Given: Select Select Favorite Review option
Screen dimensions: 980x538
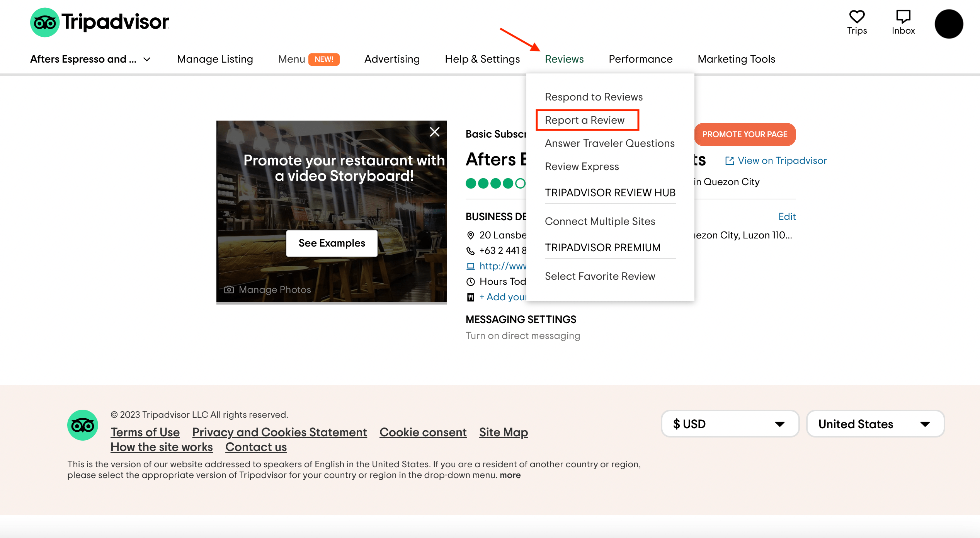Looking at the screenshot, I should coord(600,276).
